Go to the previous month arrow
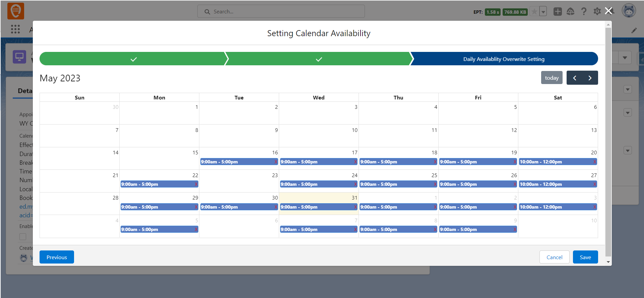 575,78
